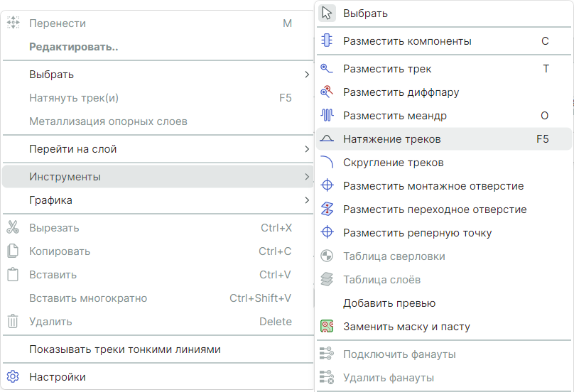Click the Настройки menu label

click(58, 377)
